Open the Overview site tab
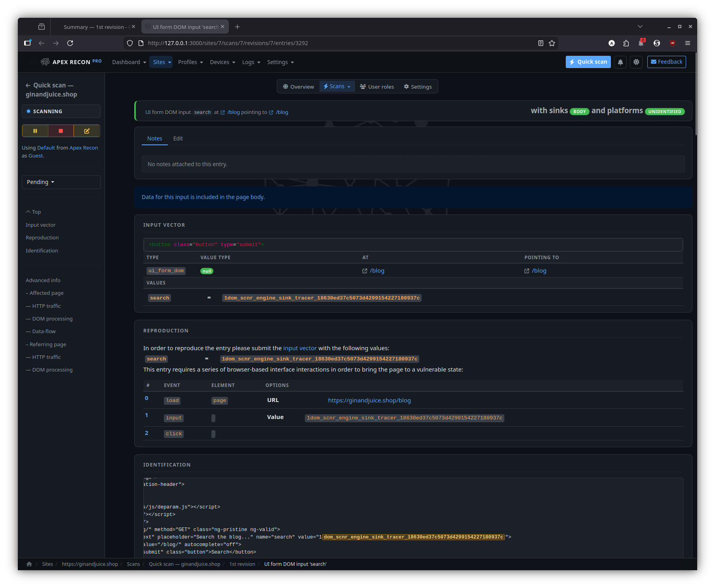The image size is (715, 588). pyautogui.click(x=299, y=87)
